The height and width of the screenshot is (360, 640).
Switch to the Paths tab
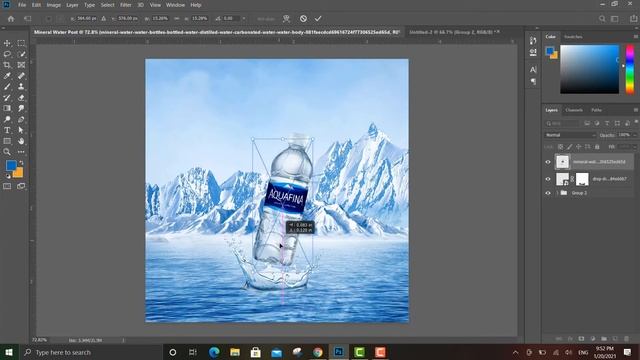[596, 110]
